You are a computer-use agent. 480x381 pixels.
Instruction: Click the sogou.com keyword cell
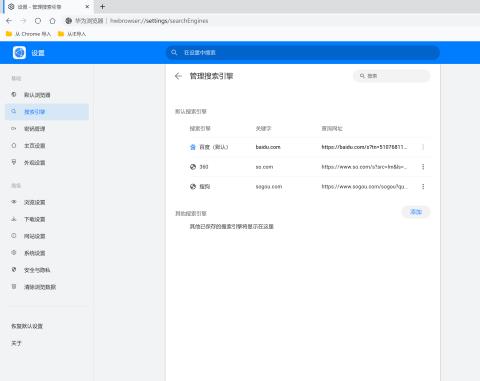coord(269,186)
